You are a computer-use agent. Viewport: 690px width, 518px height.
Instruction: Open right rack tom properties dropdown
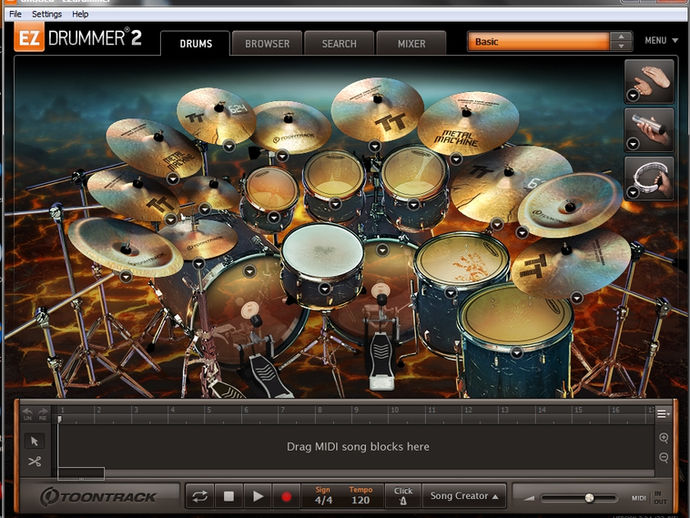click(413, 204)
